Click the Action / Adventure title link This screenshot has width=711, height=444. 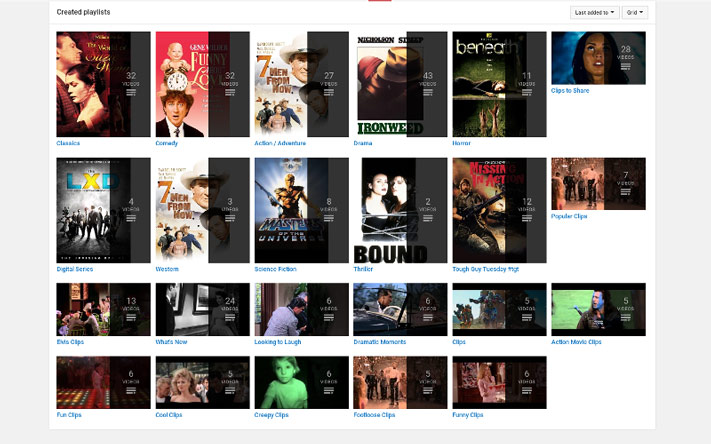click(x=280, y=143)
